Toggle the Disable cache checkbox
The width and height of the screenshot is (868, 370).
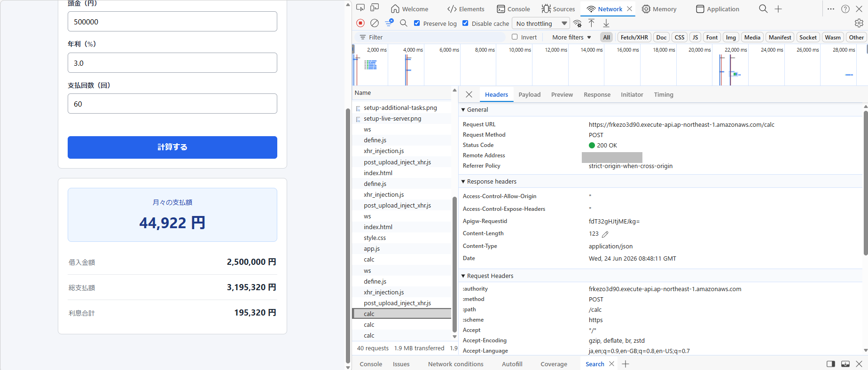tap(465, 23)
